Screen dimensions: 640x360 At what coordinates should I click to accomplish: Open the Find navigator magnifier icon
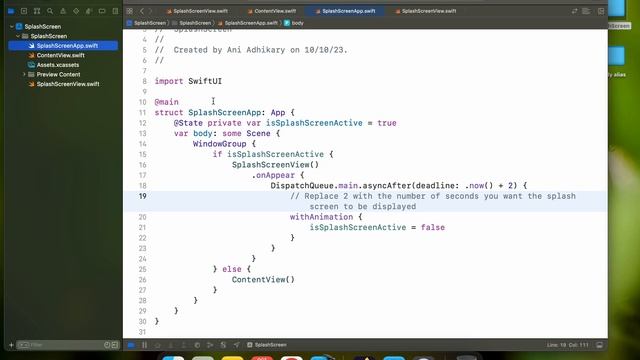50,11
